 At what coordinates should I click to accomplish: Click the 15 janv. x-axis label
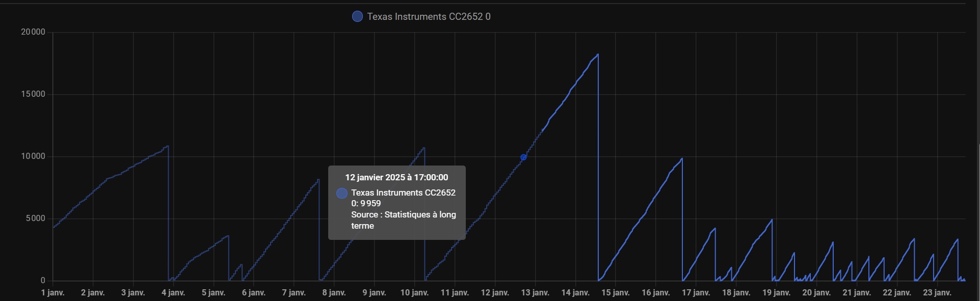tap(616, 293)
